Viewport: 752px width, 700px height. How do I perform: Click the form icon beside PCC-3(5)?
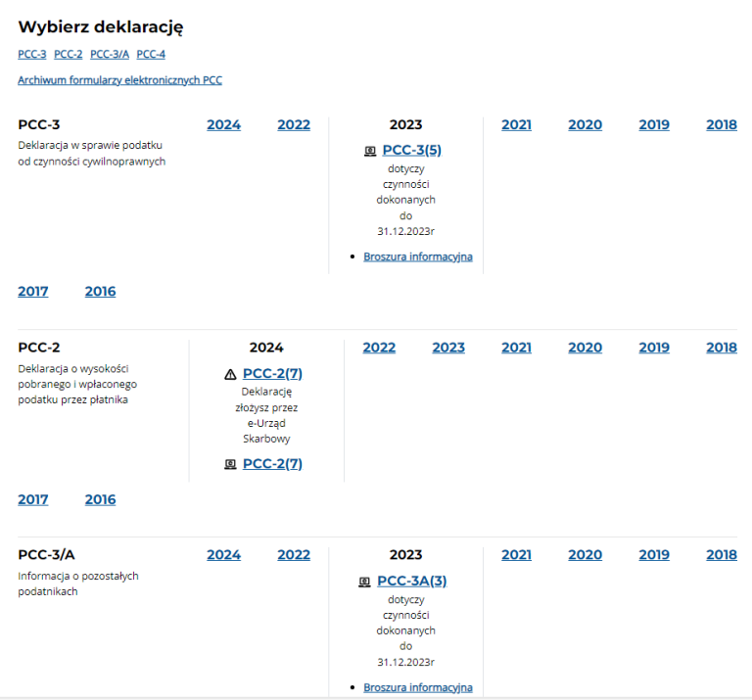[370, 151]
